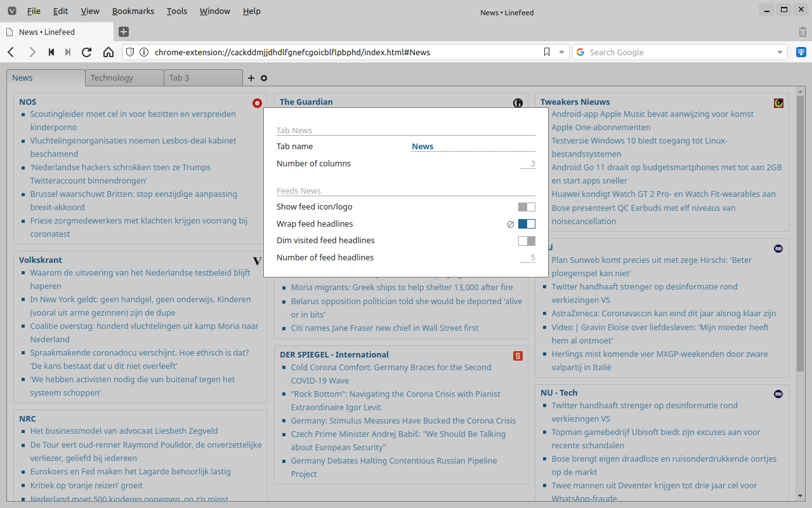Open the address bar history dropdown

(561, 52)
